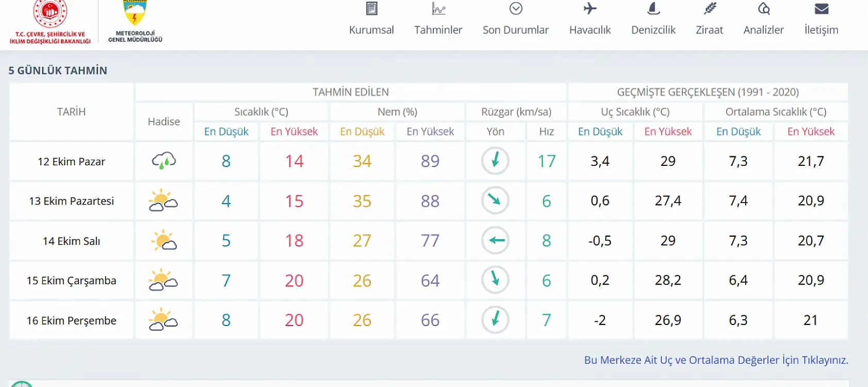Click the 5 GÜNLÜK TAHMİN heading
Viewport: 868px width, 387px height.
coord(58,70)
